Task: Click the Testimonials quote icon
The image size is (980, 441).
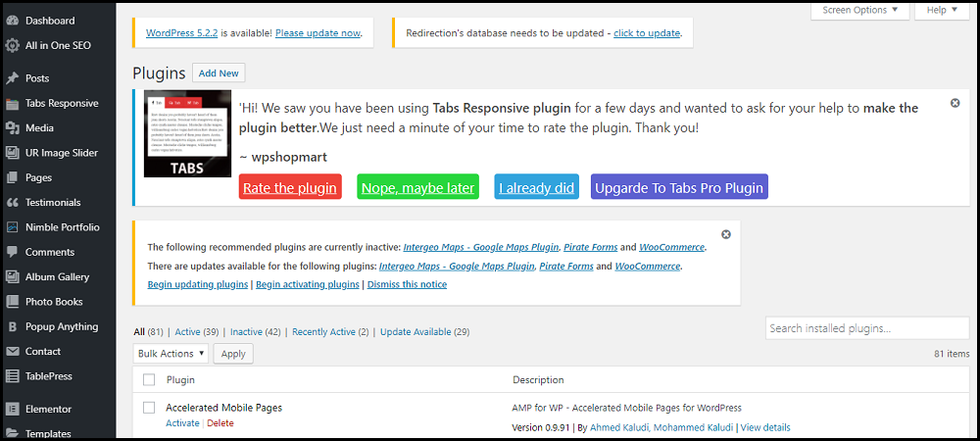Action: (12, 203)
